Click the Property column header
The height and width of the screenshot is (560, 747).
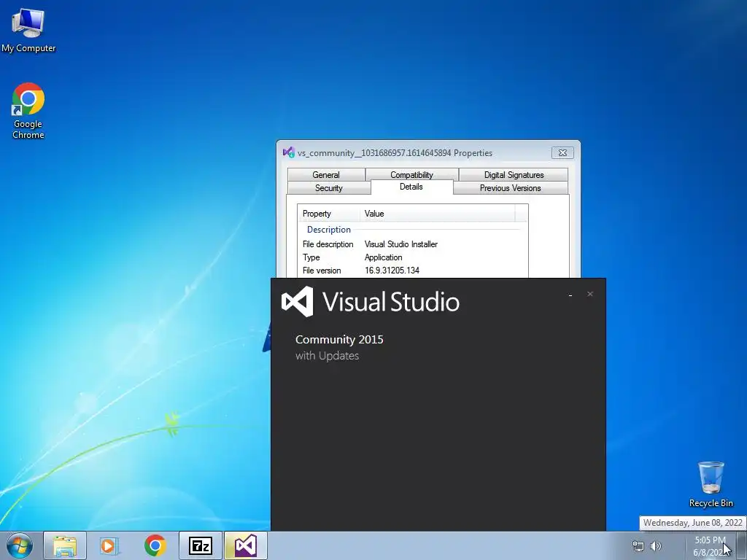coord(329,214)
